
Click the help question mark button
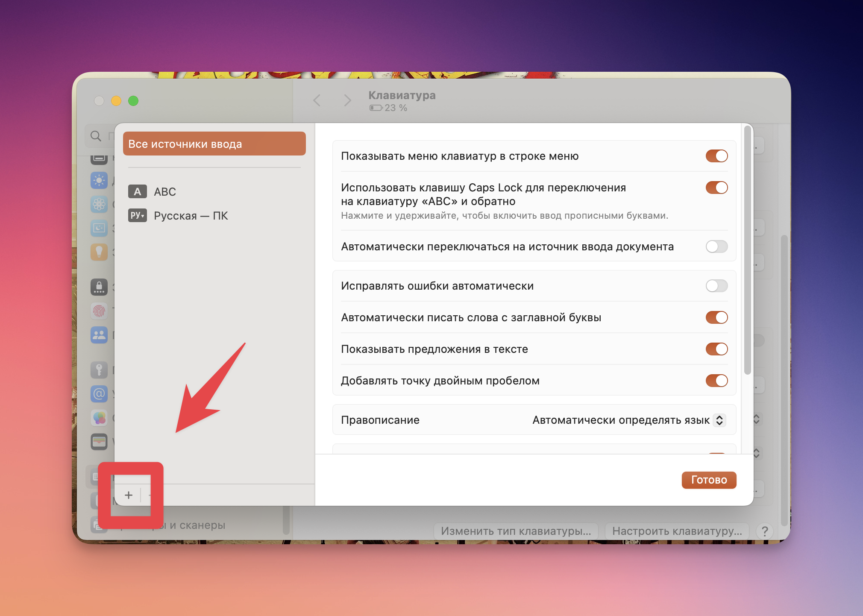pos(765,531)
